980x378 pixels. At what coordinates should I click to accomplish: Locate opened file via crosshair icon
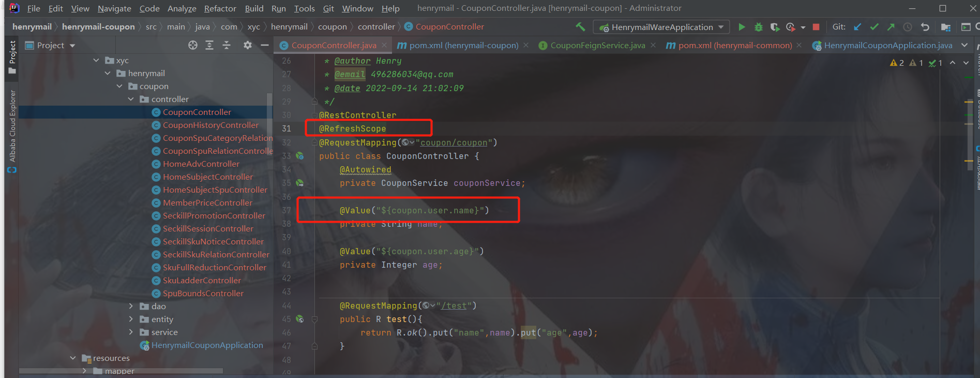pyautogui.click(x=193, y=46)
